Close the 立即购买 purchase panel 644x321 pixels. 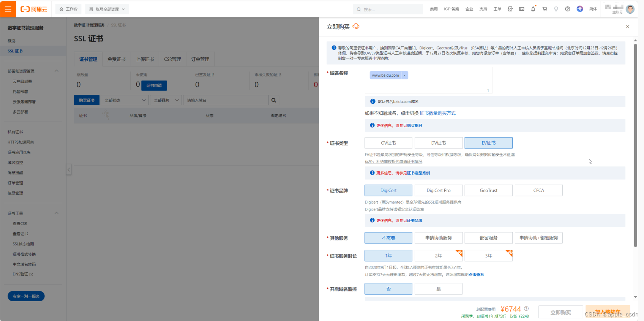(628, 27)
